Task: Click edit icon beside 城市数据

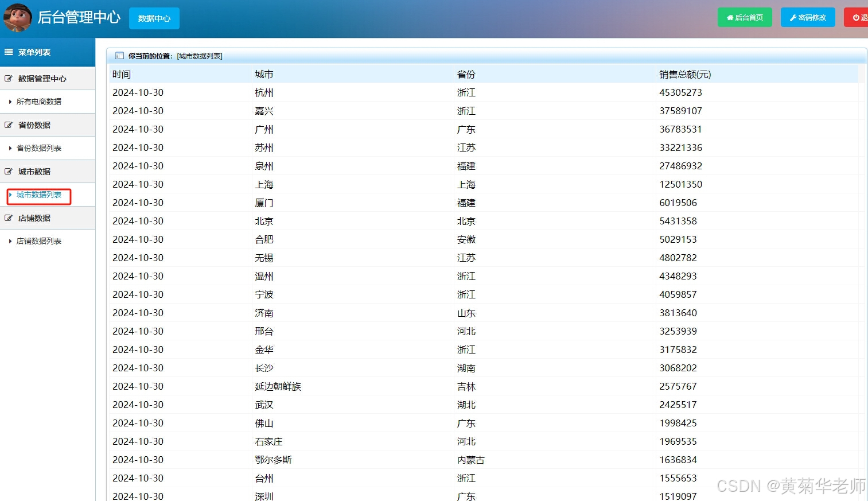Action: coord(9,172)
